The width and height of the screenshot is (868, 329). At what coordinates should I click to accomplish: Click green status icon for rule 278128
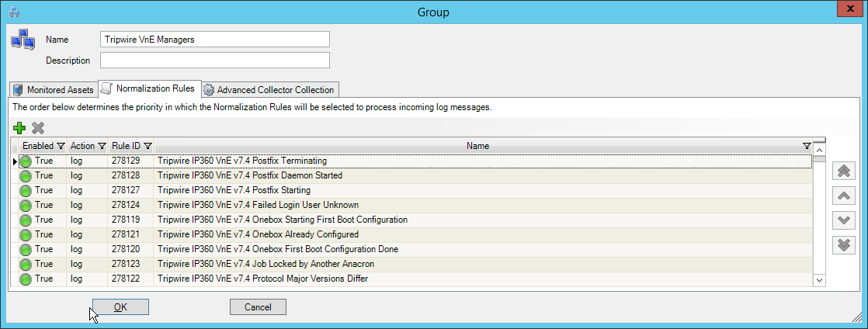[26, 176]
